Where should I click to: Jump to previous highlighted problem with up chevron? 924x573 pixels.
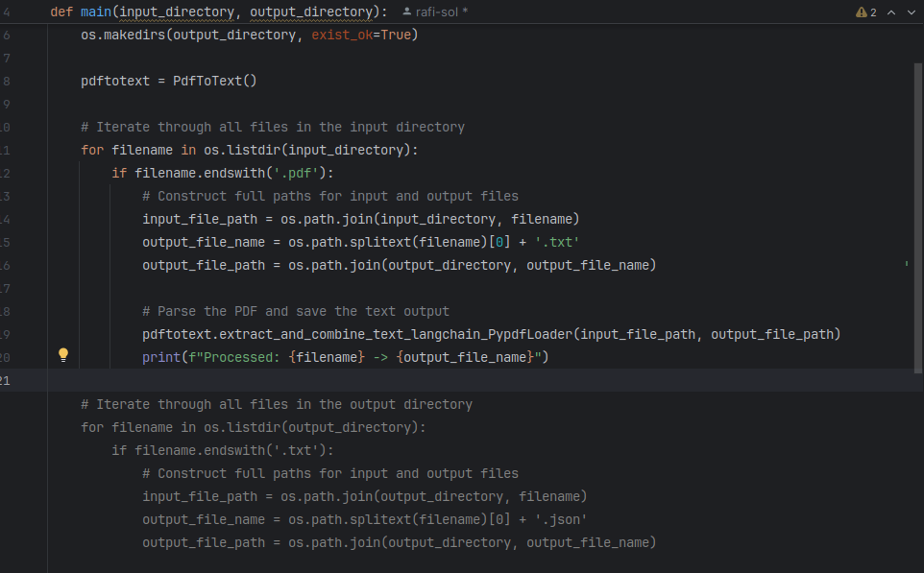pyautogui.click(x=890, y=12)
